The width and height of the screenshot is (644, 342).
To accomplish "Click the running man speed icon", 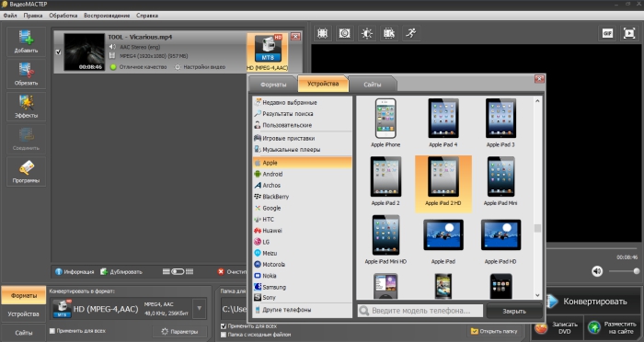I will click(x=411, y=33).
